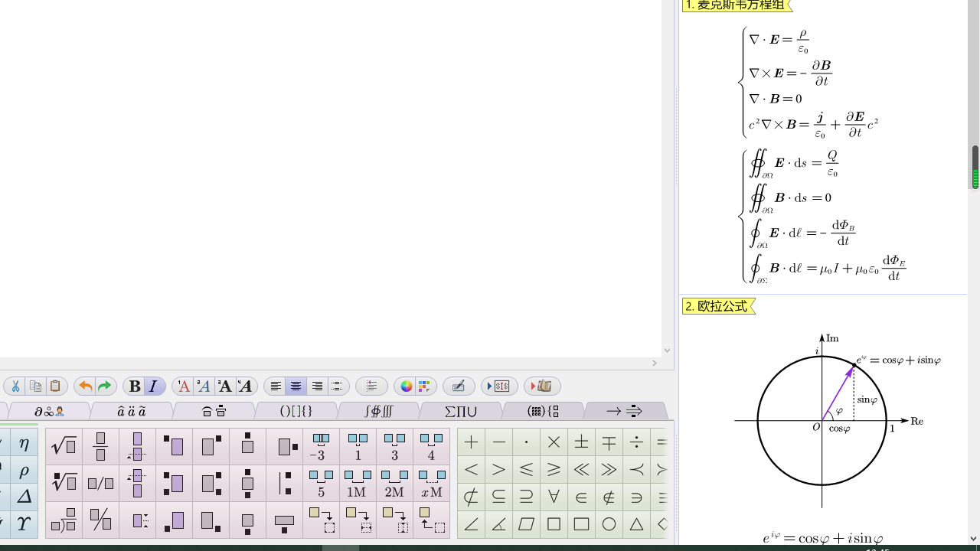Viewport: 980px width, 551px height.
Task: Click the Paste clipboard icon
Action: [x=55, y=386]
